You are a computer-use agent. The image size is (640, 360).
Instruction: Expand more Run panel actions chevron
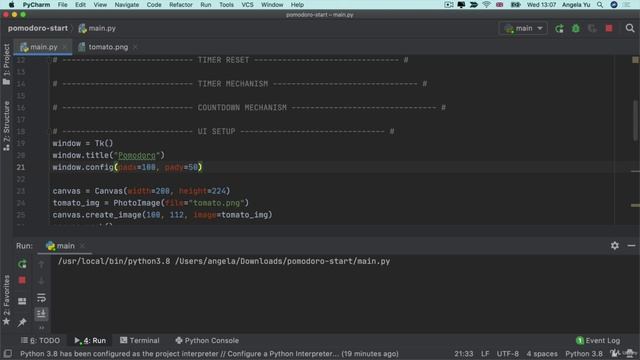tap(41, 327)
